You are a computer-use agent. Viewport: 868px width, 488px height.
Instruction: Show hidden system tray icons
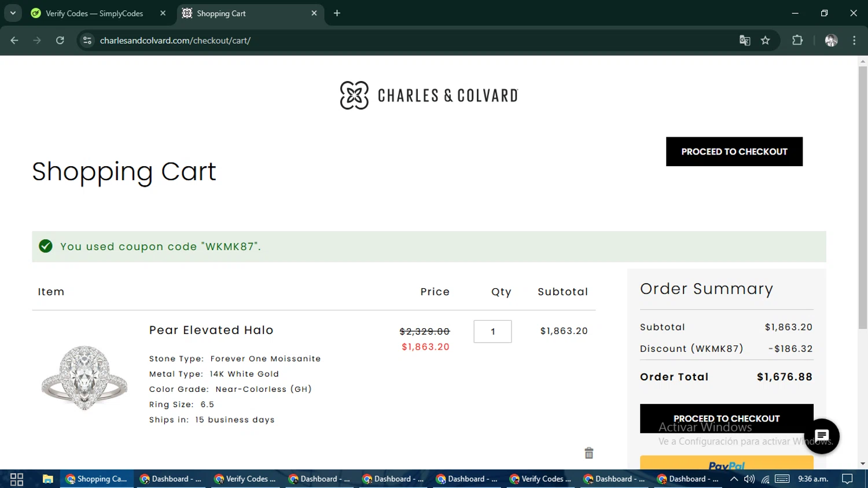pos(734,479)
